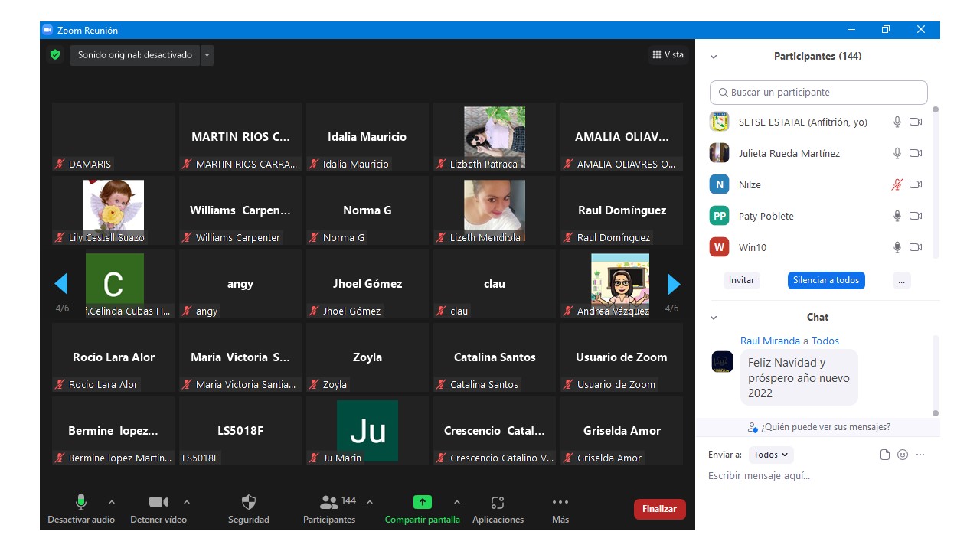The height and width of the screenshot is (551, 980).
Task: Go to next gallery page arrow
Action: (x=674, y=284)
